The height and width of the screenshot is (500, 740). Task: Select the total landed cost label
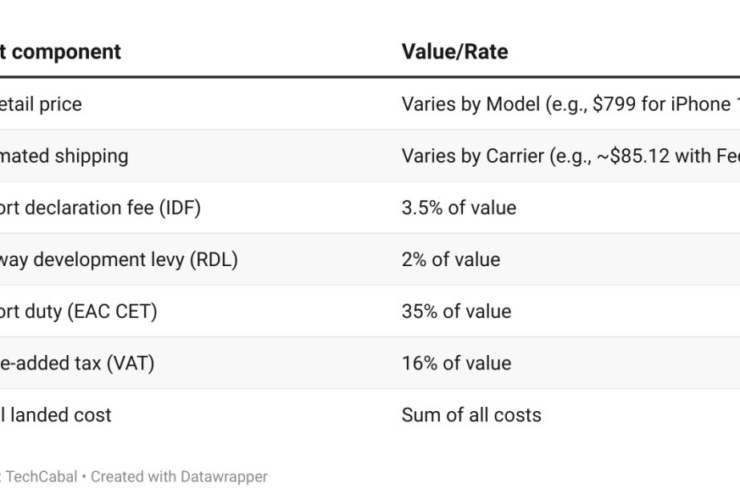[x=56, y=415]
